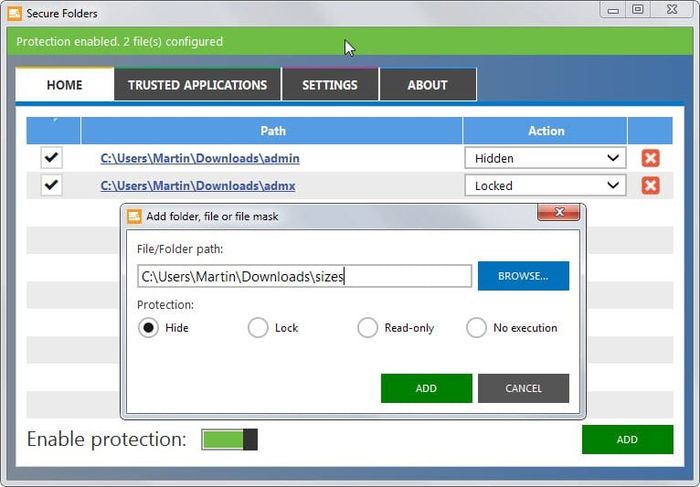The height and width of the screenshot is (487, 700).
Task: Close the Add folder, file or file mask dialog
Action: [559, 212]
